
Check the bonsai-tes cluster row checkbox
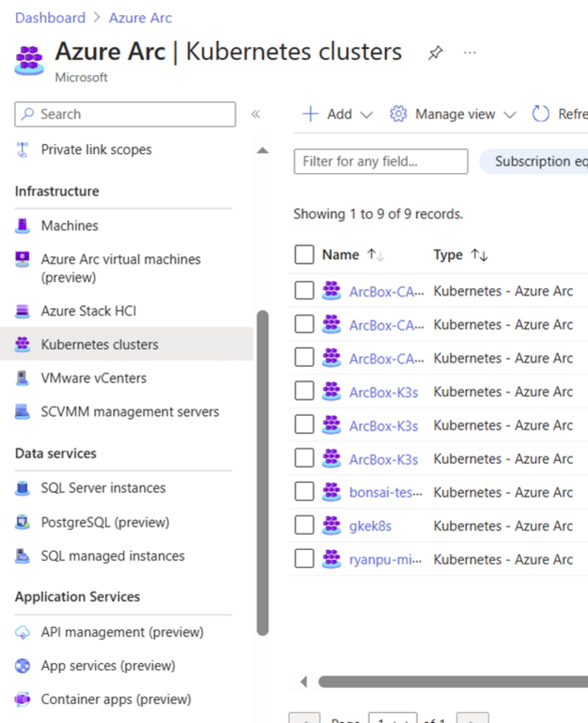click(x=304, y=492)
